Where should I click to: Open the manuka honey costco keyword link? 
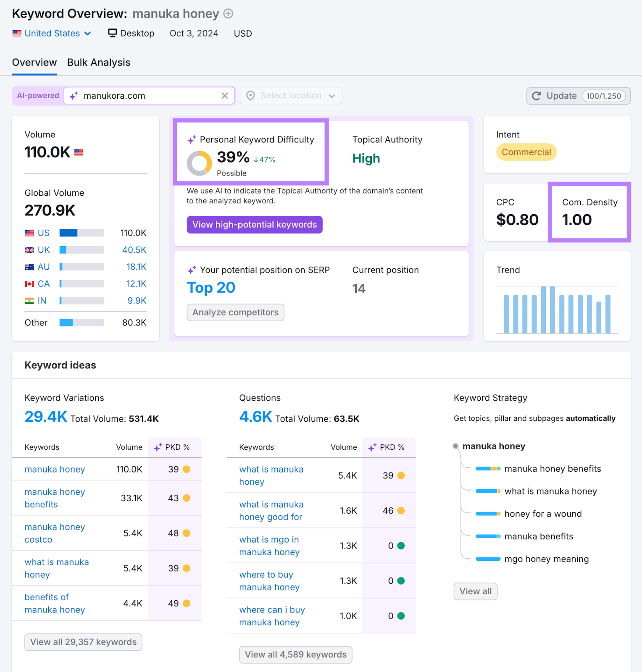[55, 533]
